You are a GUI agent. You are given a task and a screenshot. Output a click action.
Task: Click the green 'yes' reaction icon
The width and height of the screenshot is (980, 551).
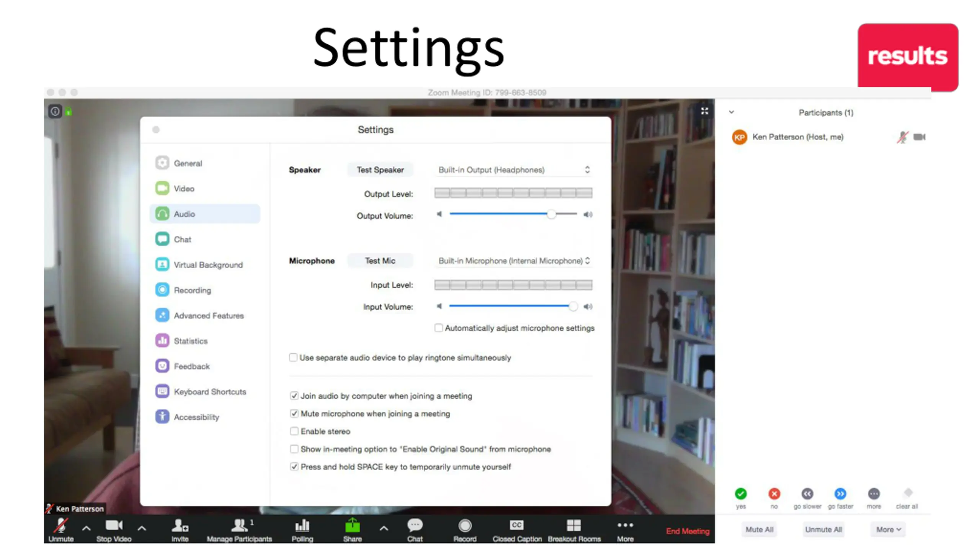740,494
